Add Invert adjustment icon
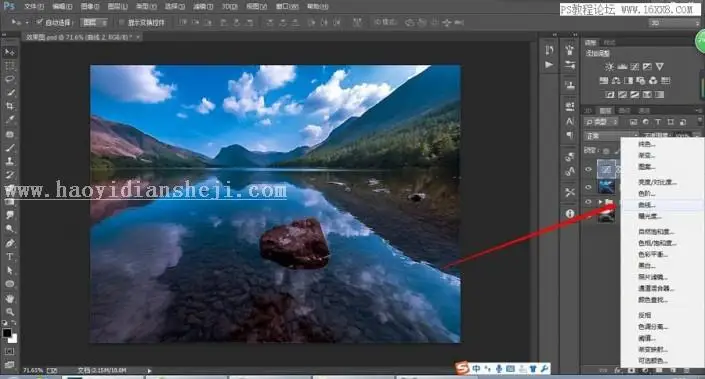The height and width of the screenshot is (379, 705). point(610,94)
